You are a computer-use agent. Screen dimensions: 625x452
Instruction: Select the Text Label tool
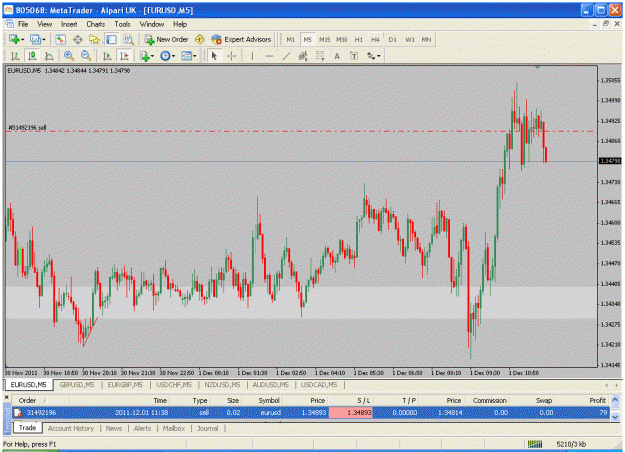pyautogui.click(x=354, y=56)
